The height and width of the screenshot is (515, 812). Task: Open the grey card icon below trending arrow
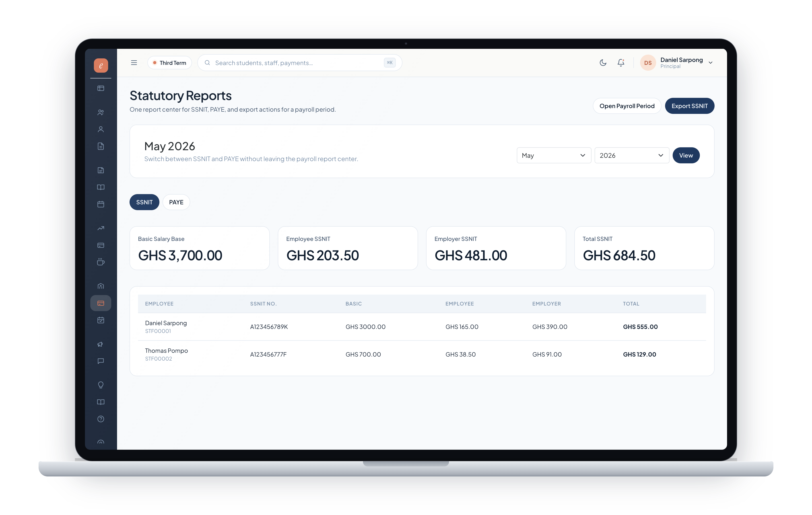[101, 245]
